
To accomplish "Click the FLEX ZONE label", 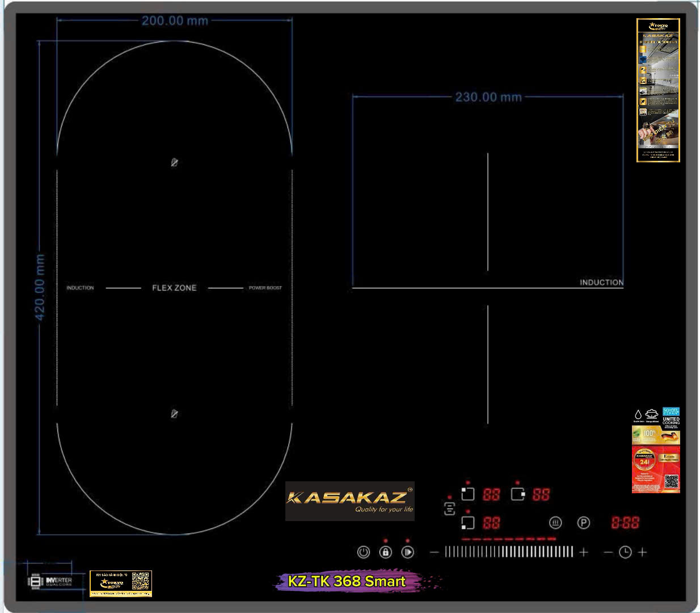I will pos(174,288).
